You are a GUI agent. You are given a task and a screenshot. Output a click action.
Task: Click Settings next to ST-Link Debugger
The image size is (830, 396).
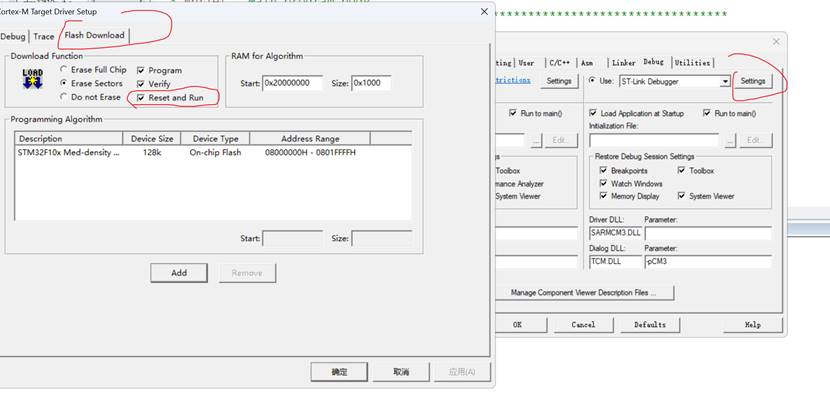point(753,82)
